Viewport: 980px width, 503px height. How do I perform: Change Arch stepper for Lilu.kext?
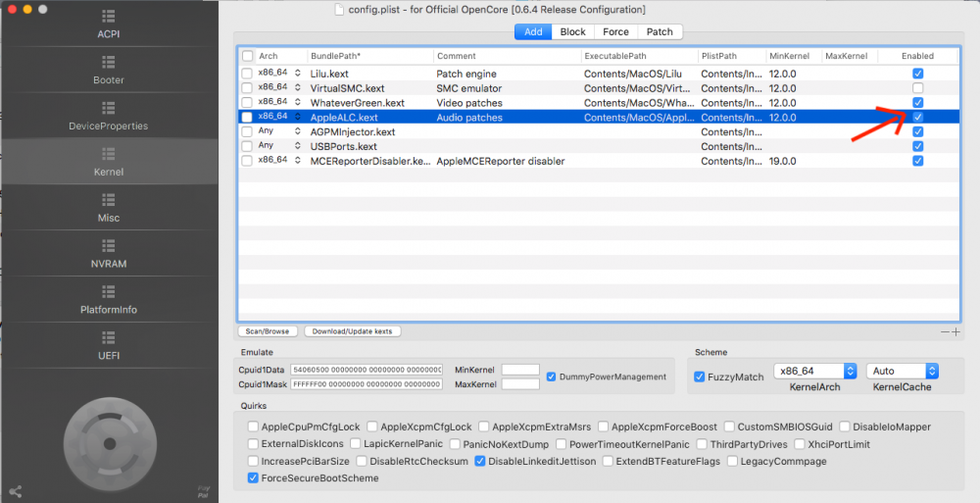pos(298,74)
